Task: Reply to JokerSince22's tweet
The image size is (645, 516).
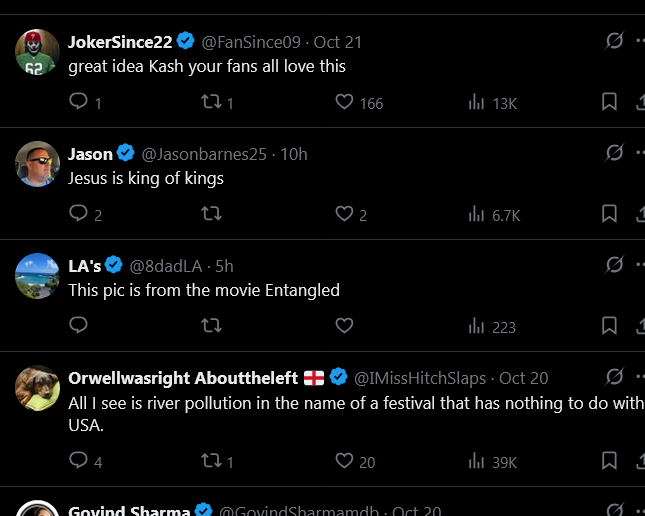Action: [79, 102]
